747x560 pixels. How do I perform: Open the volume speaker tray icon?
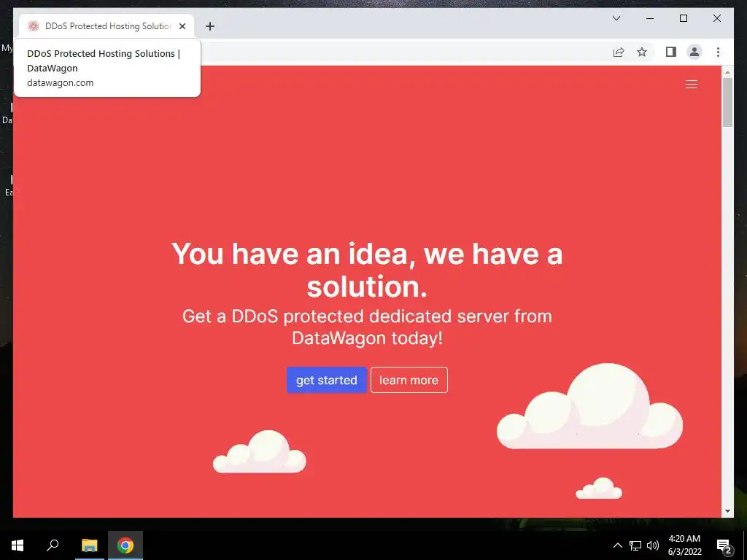tap(653, 545)
